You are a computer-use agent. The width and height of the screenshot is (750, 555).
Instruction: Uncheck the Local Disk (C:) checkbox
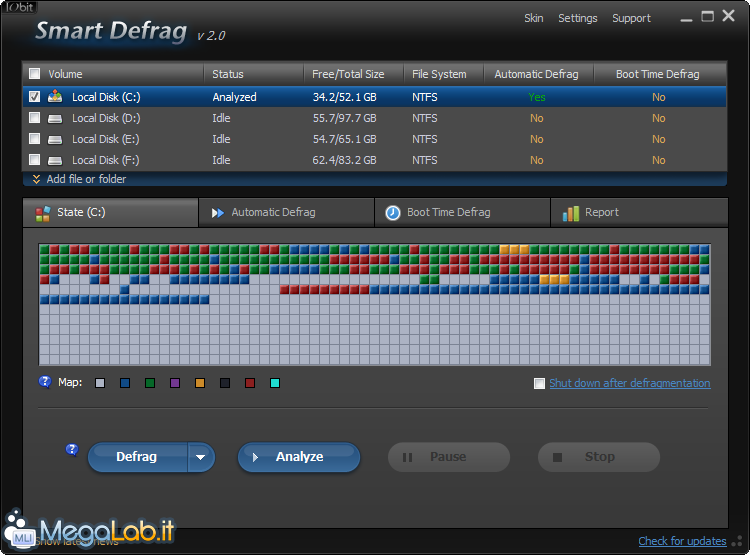tap(34, 97)
